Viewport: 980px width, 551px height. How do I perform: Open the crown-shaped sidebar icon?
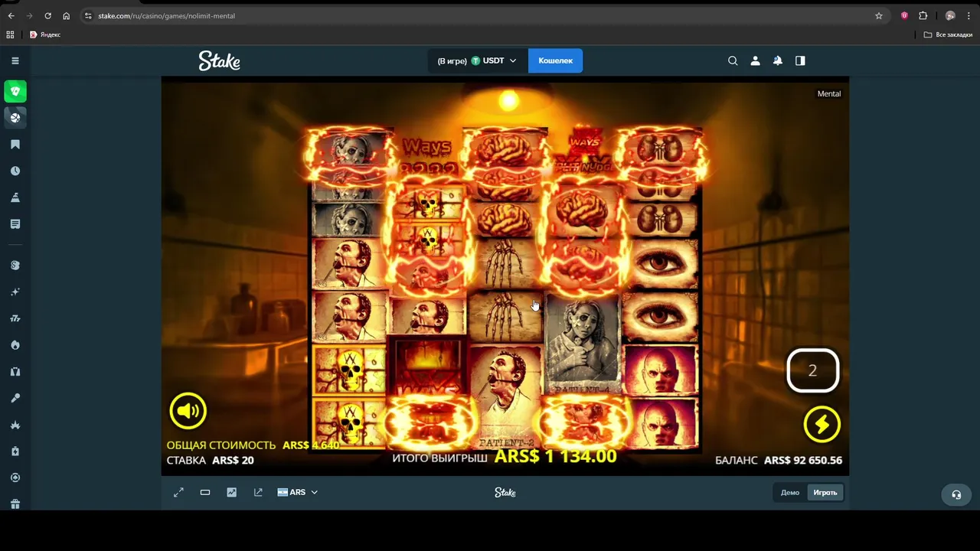tap(15, 425)
